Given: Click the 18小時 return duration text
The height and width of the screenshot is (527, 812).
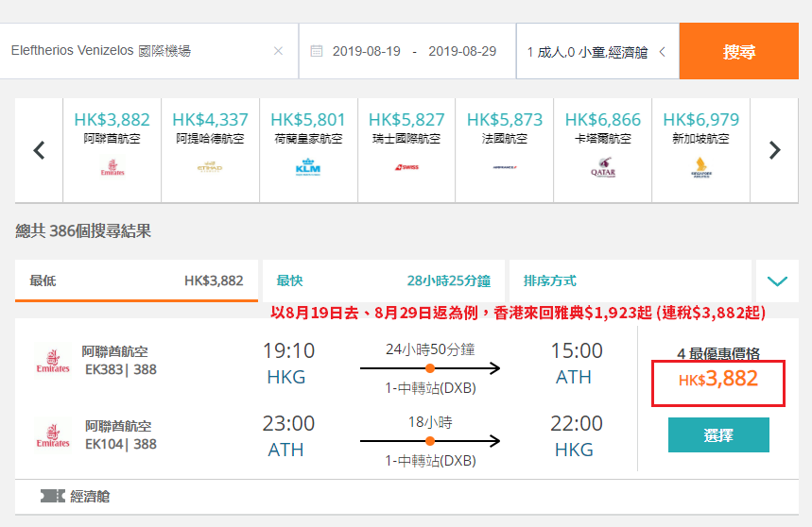Looking at the screenshot, I should [x=430, y=422].
